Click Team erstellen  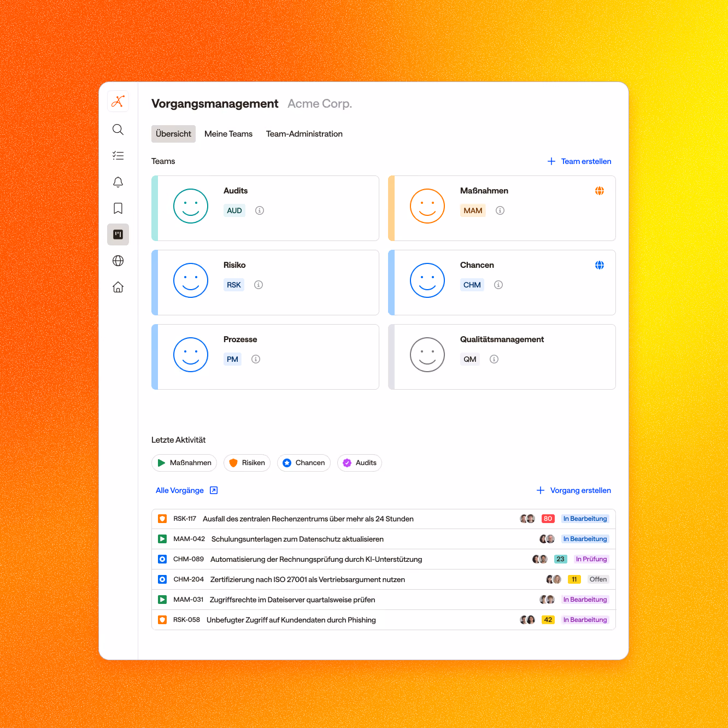pyautogui.click(x=579, y=161)
